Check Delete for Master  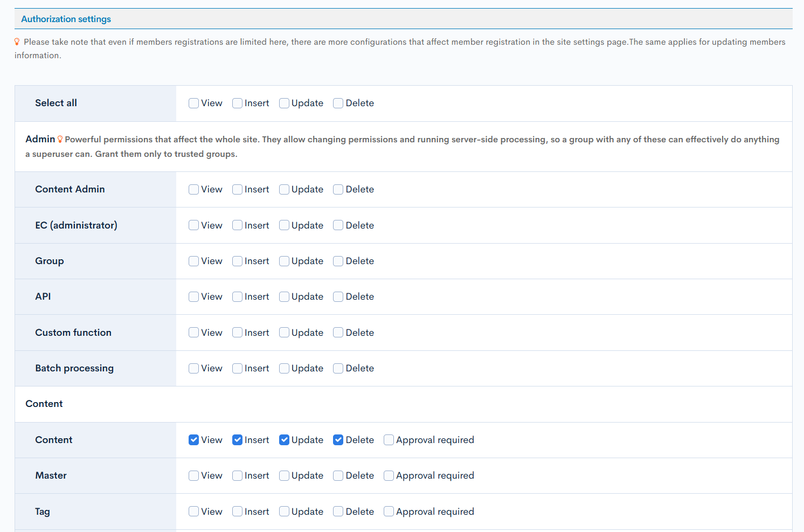click(x=338, y=475)
